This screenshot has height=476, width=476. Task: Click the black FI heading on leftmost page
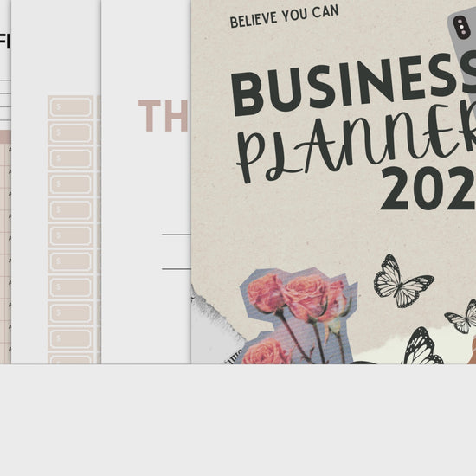[5, 42]
